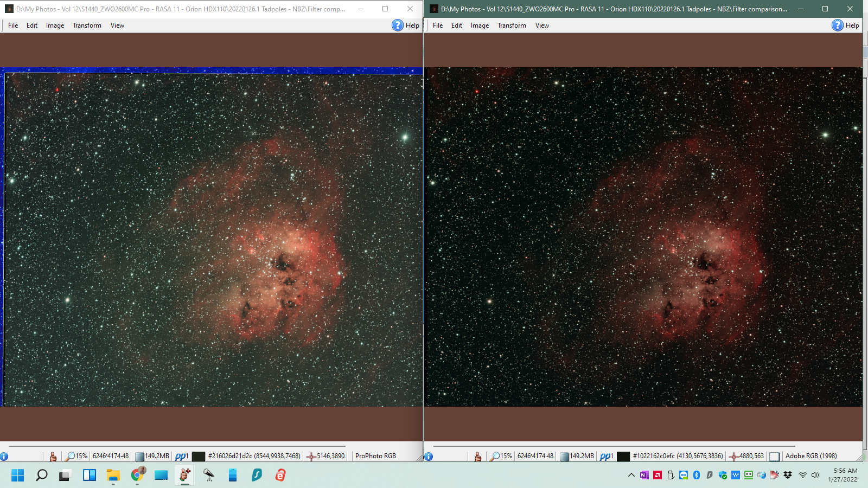
Task: Open clock showing 5:56 AM
Action: [843, 475]
